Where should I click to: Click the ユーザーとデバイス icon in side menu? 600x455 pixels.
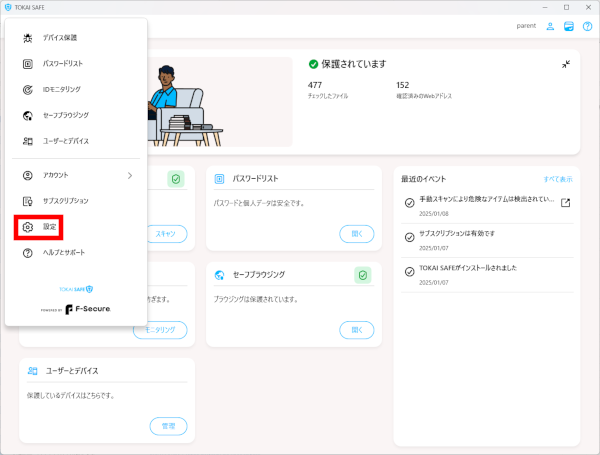pyautogui.click(x=28, y=141)
